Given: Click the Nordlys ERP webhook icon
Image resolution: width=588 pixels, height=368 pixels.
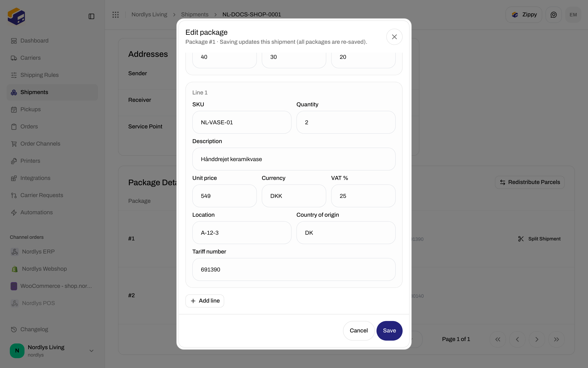Looking at the screenshot, I should pyautogui.click(x=14, y=252).
